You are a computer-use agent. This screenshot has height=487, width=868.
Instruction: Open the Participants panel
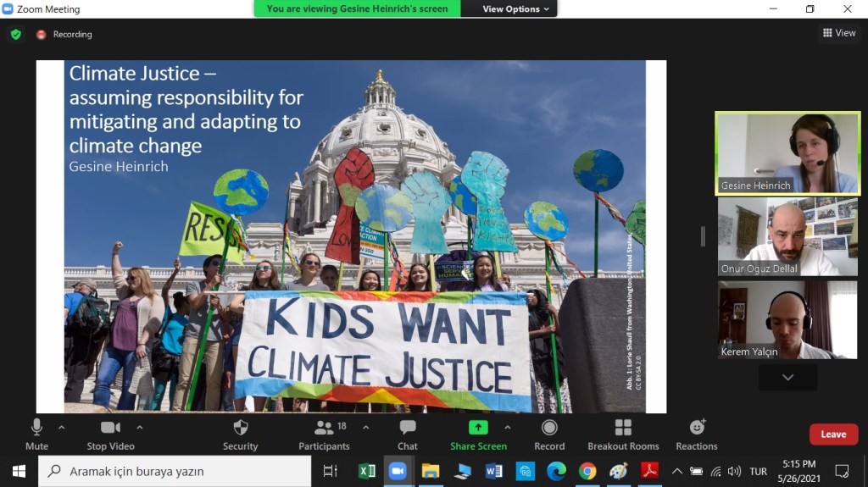(324, 428)
